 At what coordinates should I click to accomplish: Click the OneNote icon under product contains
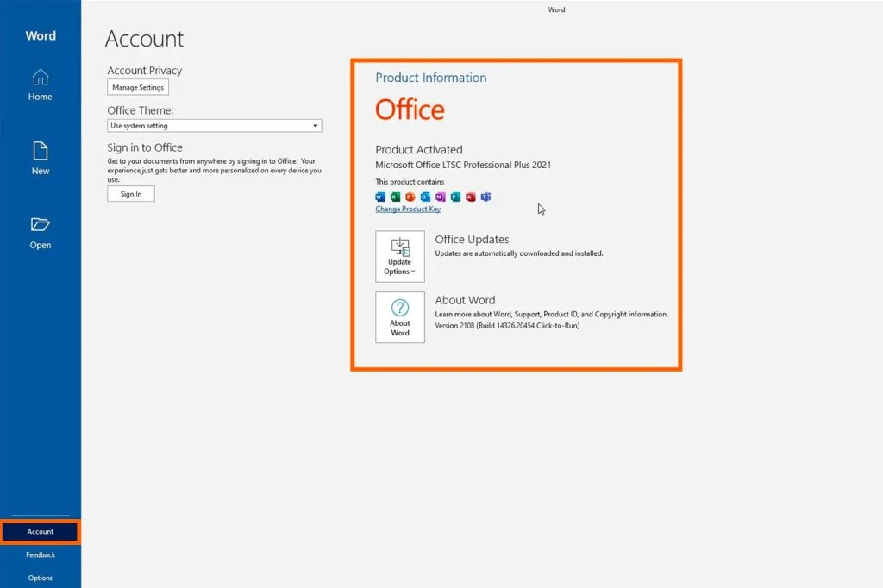coord(440,197)
